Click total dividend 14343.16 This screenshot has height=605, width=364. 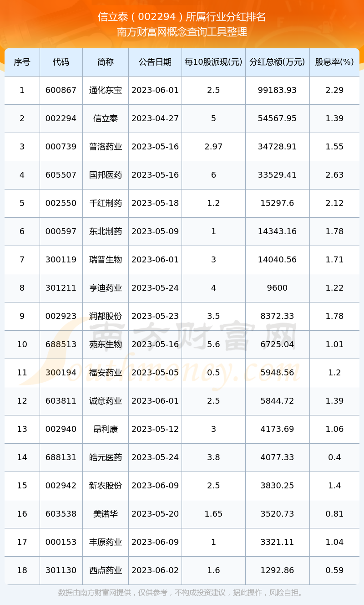pyautogui.click(x=278, y=231)
